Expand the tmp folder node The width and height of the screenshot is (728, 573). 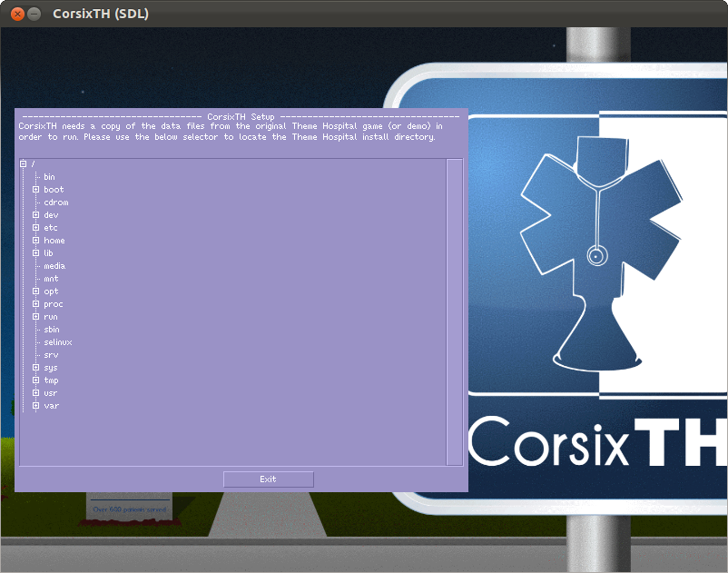pyautogui.click(x=35, y=380)
